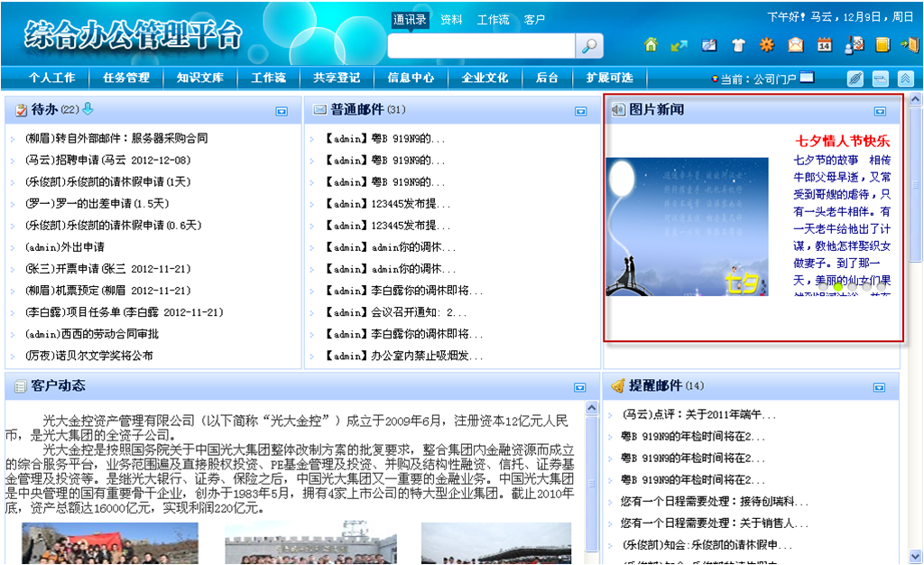Click the window icon beside 公司门户

tap(807, 78)
